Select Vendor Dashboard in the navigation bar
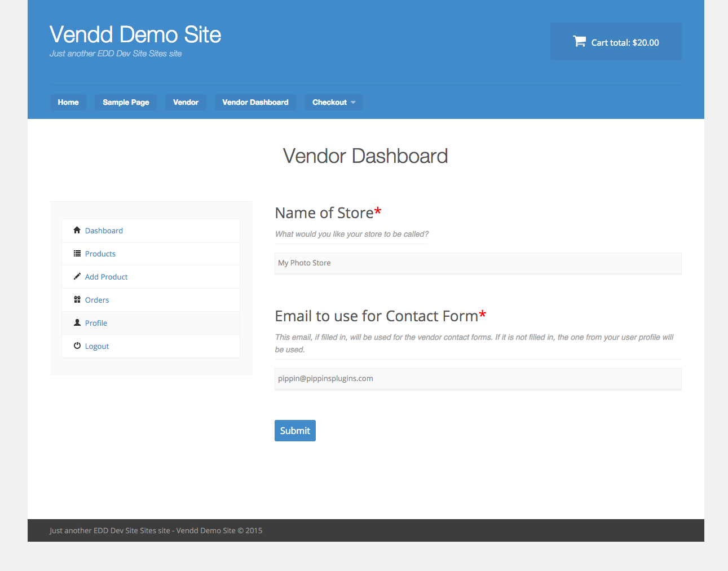The width and height of the screenshot is (728, 571). point(255,102)
